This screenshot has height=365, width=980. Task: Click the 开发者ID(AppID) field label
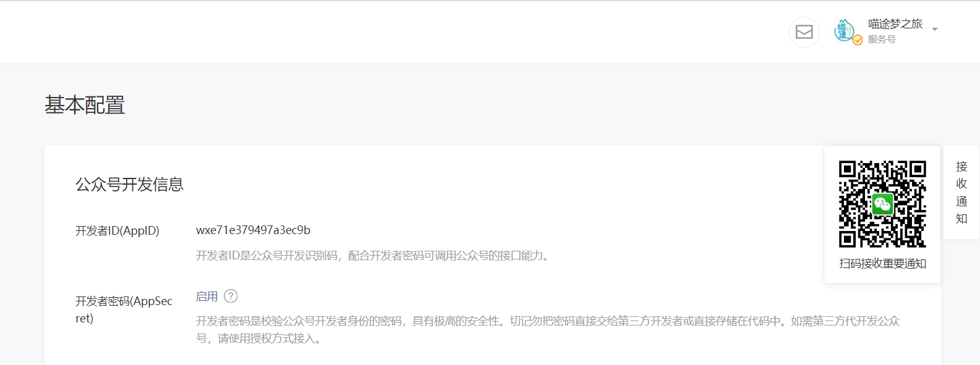pyautogui.click(x=117, y=231)
